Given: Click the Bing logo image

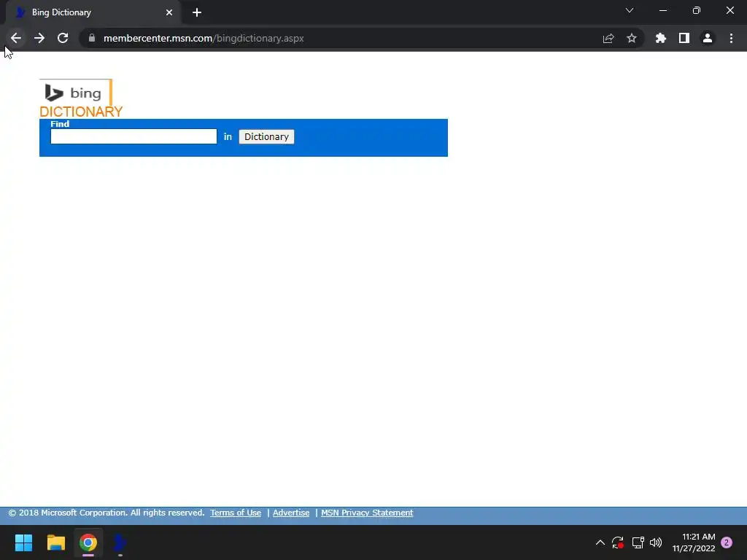Looking at the screenshot, I should 76,93.
